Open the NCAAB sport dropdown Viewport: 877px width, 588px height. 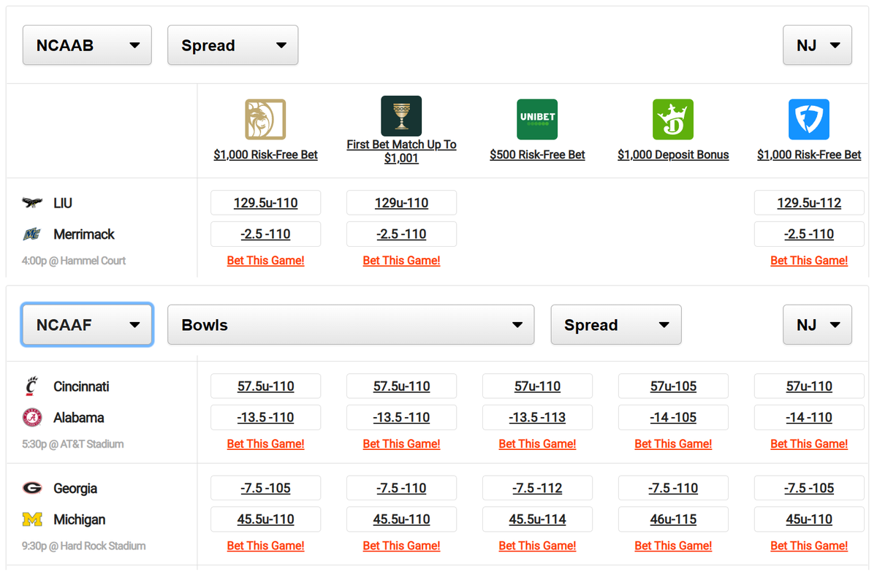tap(87, 45)
